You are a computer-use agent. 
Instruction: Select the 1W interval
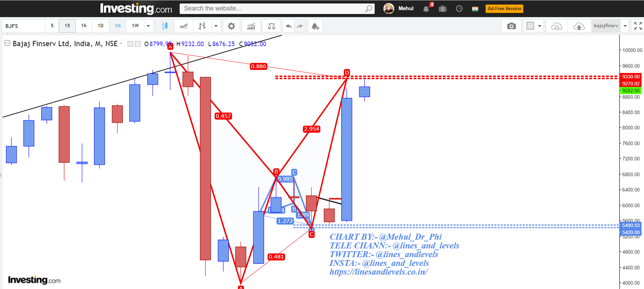point(135,26)
